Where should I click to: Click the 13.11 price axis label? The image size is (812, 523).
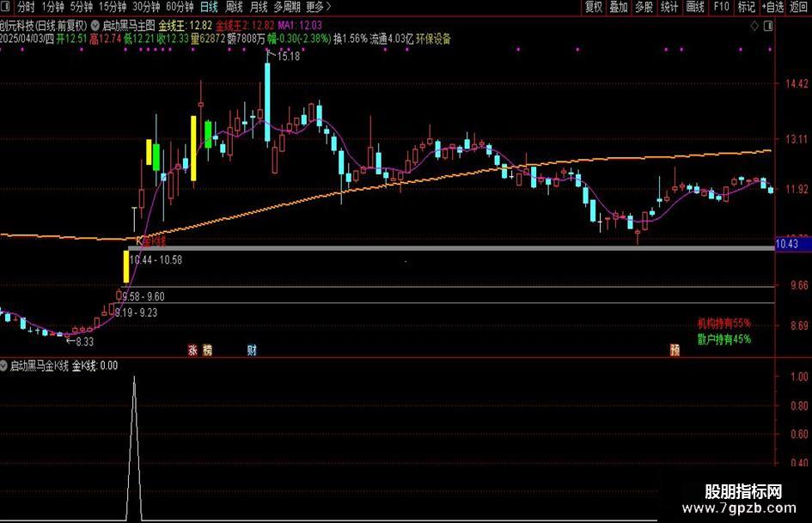796,139
